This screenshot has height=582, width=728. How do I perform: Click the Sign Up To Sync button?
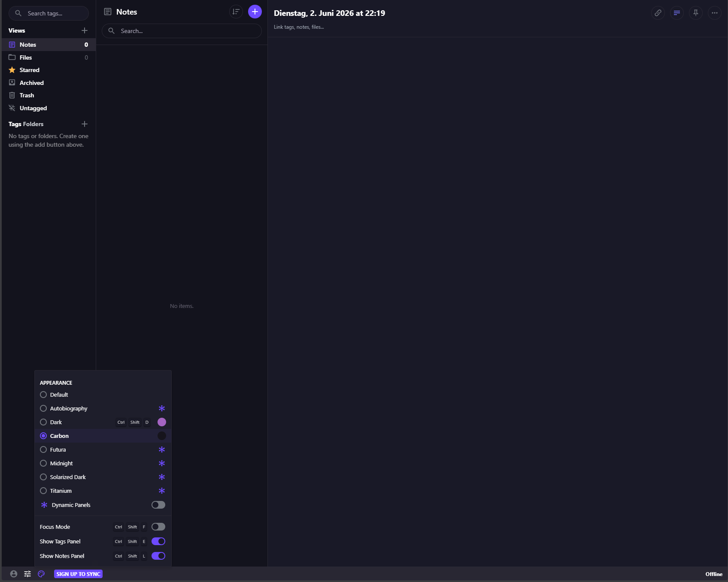pyautogui.click(x=78, y=574)
